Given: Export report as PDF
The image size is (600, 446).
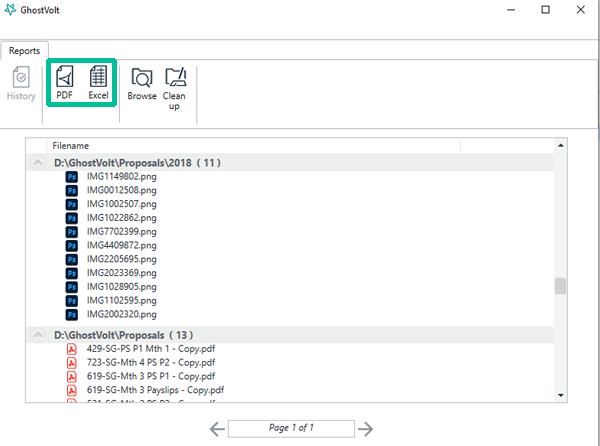Looking at the screenshot, I should coord(64,82).
